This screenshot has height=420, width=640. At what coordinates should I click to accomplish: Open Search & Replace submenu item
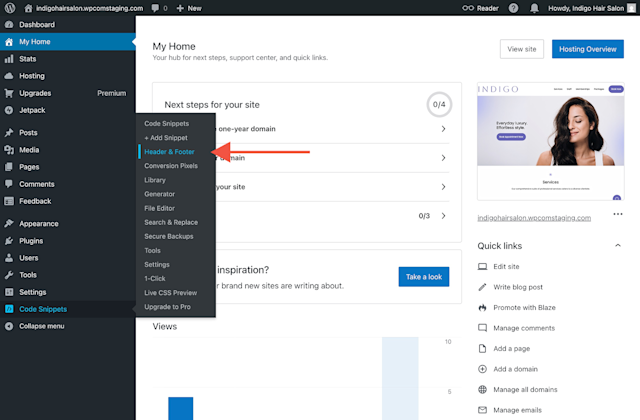click(171, 222)
